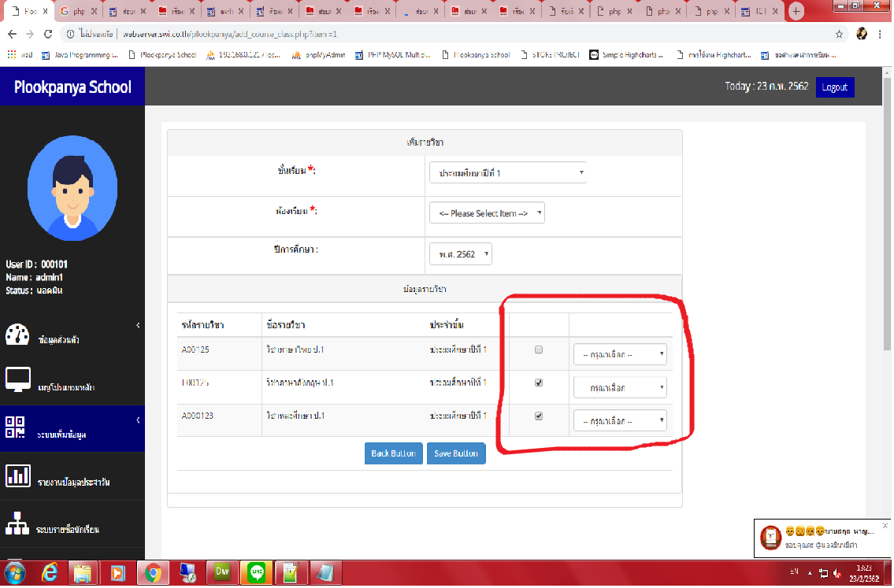Viewport: 894px width, 588px height.
Task: Open the academic year 2562 dropdown
Action: [x=461, y=254]
